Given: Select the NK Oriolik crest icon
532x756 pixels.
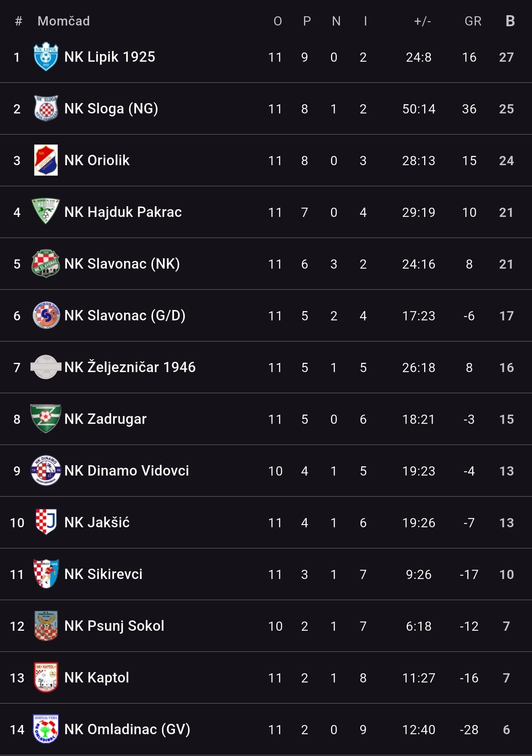Looking at the screenshot, I should pyautogui.click(x=45, y=160).
